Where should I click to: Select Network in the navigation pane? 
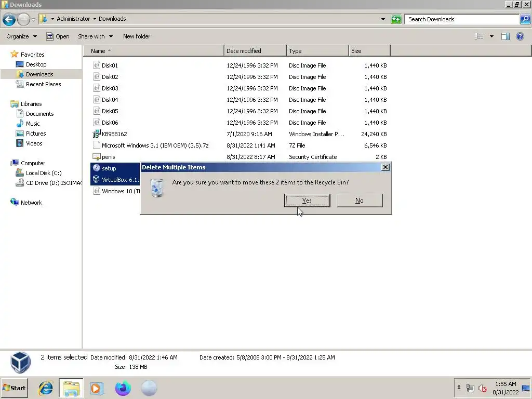click(x=26, y=203)
